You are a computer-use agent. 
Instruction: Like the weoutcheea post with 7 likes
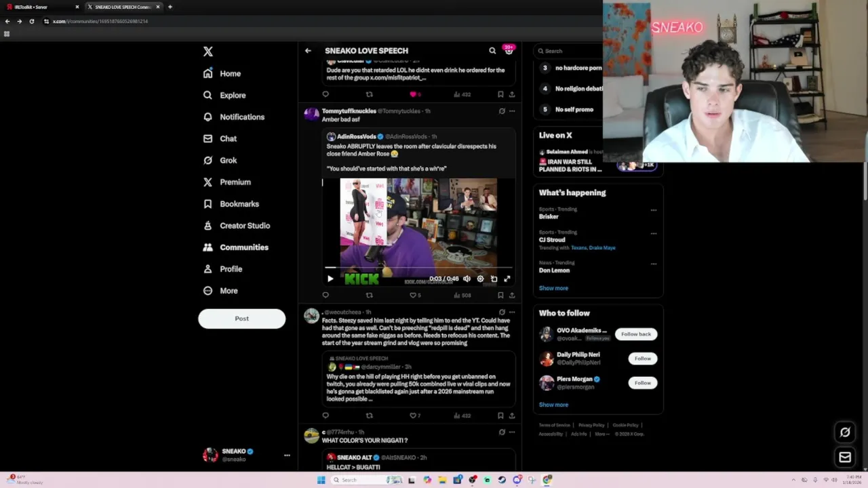tap(415, 415)
